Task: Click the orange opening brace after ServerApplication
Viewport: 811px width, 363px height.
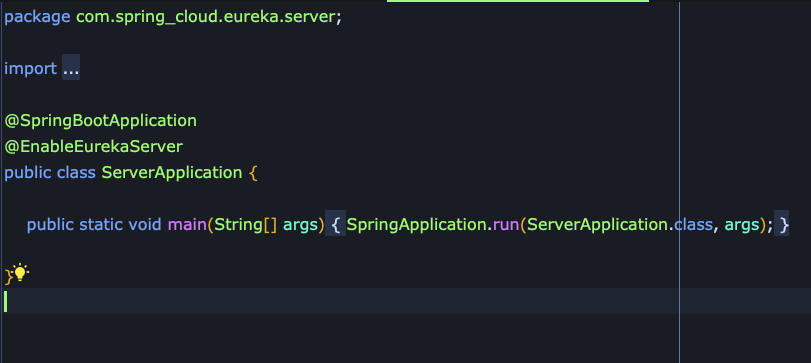Action: point(253,173)
